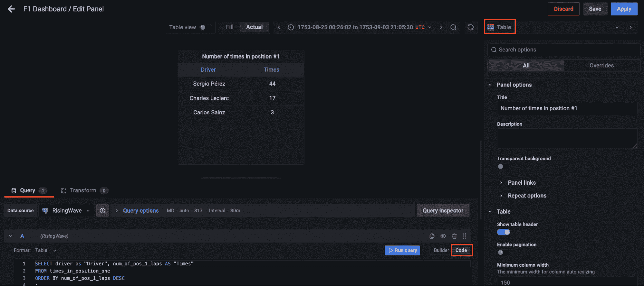Open the Query inspector
The image size is (644, 286).
pos(443,211)
